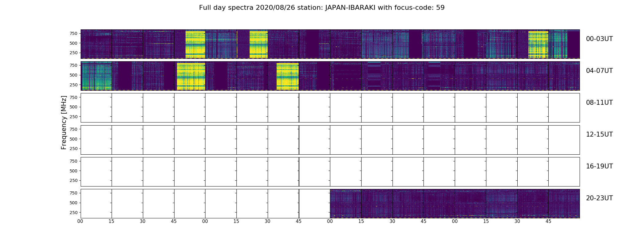
Task: Click the 500 tick of the 20-23UT row
Action: tap(74, 203)
